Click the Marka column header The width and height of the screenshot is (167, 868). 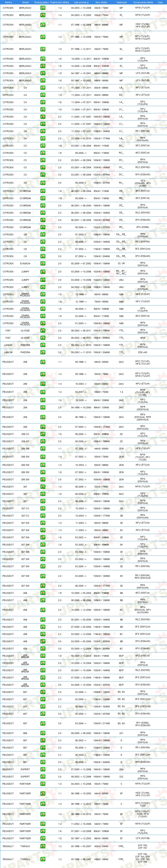[x=8, y=2]
